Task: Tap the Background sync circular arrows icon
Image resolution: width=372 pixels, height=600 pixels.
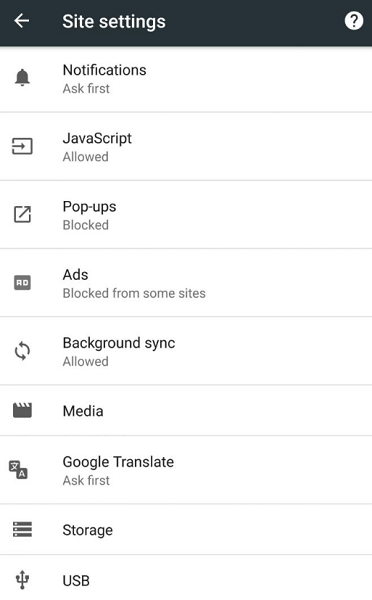Action: coord(22,351)
